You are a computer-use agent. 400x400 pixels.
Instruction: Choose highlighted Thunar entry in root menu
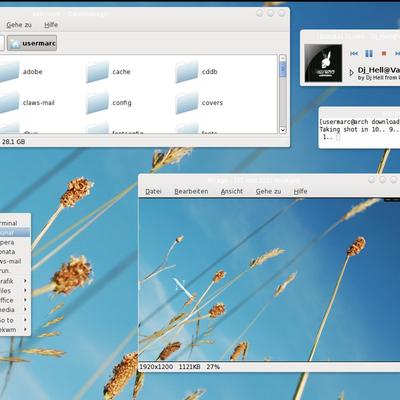pyautogui.click(x=15, y=233)
